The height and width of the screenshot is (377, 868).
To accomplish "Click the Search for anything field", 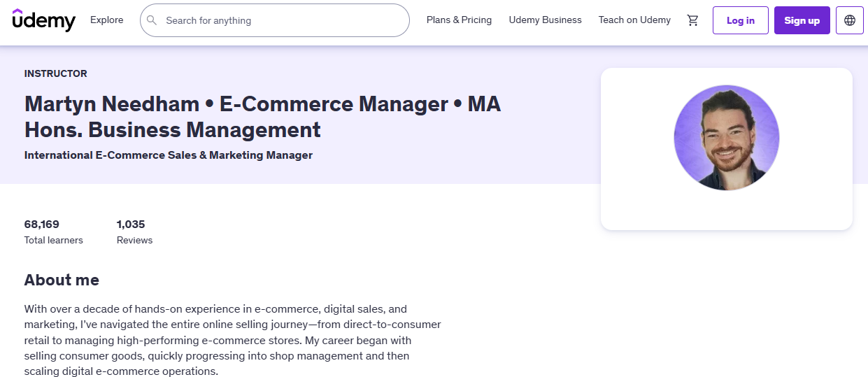I will (x=275, y=20).
